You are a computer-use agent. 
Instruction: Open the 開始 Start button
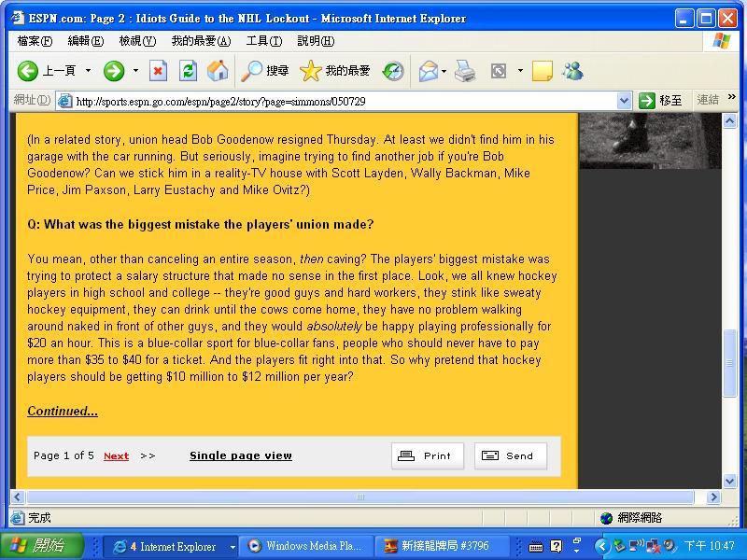pos(42,546)
